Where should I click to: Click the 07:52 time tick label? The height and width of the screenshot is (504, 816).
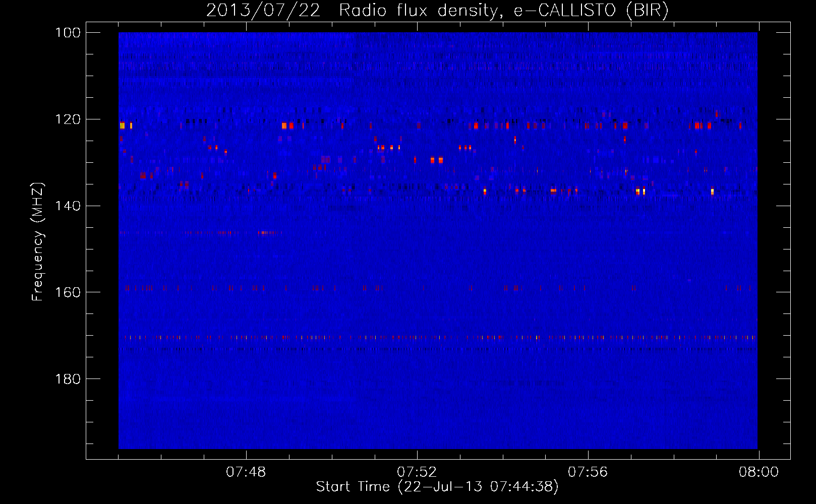click(417, 472)
